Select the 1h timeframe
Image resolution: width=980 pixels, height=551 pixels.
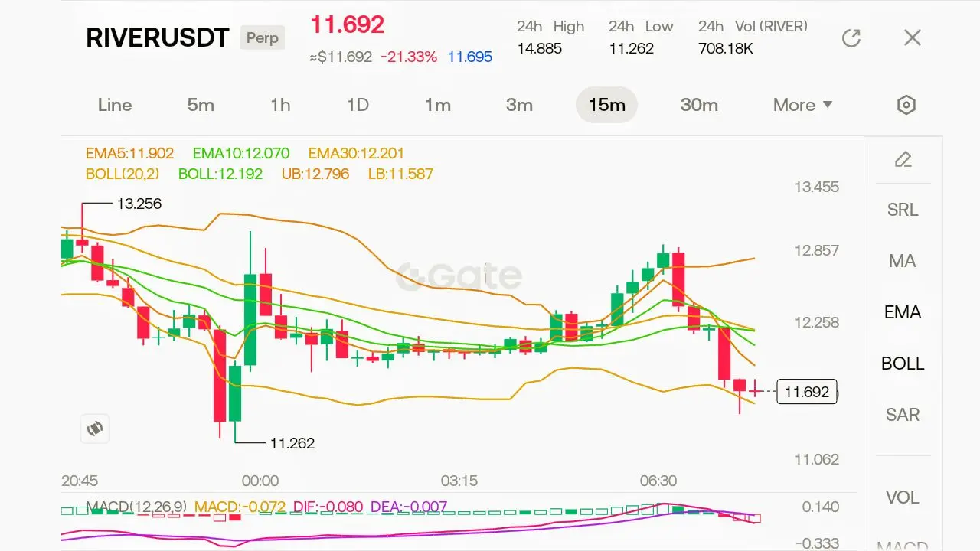click(x=280, y=105)
